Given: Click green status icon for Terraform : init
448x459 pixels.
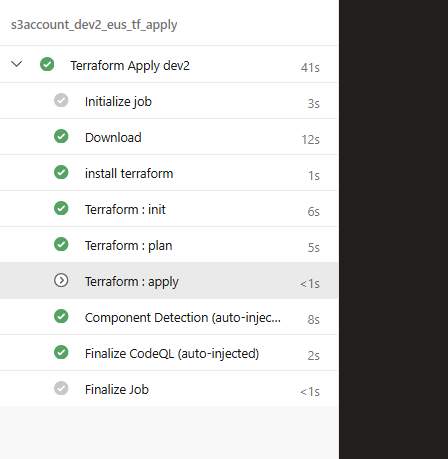Looking at the screenshot, I should pyautogui.click(x=61, y=208).
